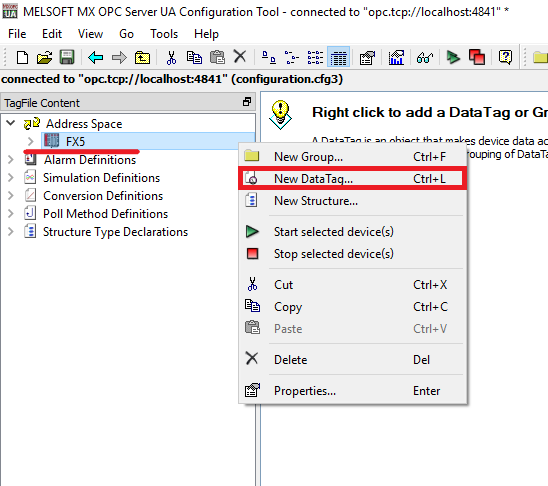Click the gray forward arrow icon
The width and height of the screenshot is (548, 486).
tap(119, 57)
